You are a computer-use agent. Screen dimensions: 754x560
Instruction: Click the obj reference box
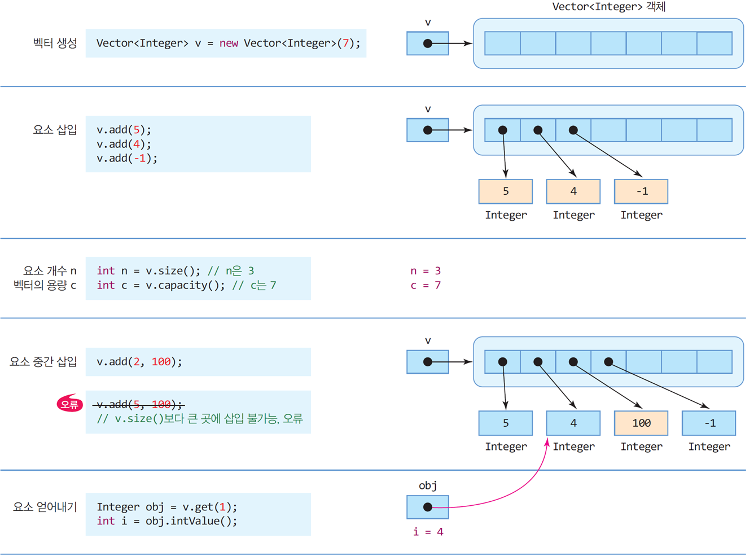[428, 507]
